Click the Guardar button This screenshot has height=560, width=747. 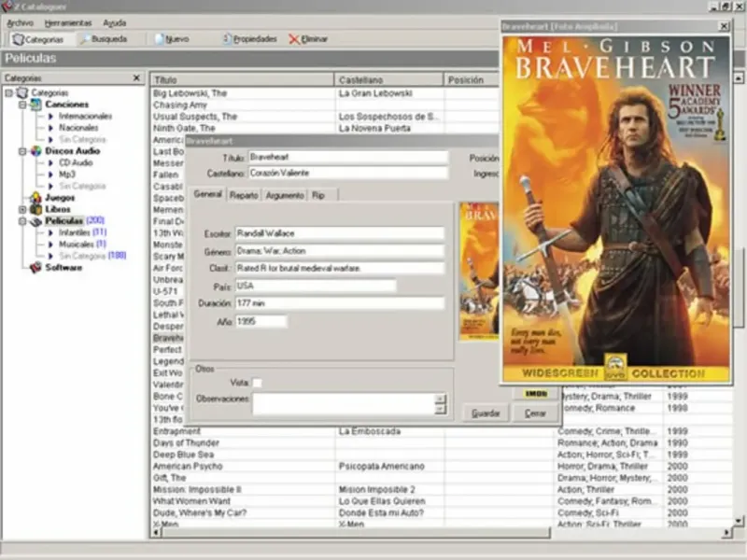(x=486, y=413)
